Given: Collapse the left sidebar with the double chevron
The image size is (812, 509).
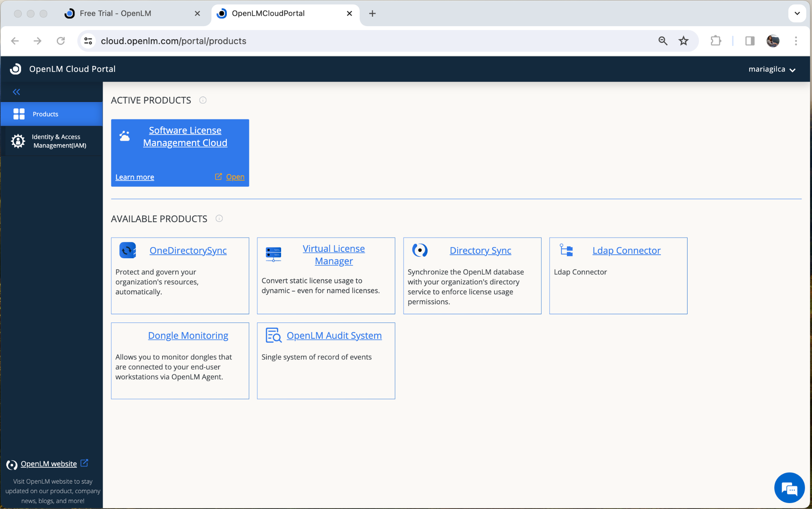Looking at the screenshot, I should point(16,92).
